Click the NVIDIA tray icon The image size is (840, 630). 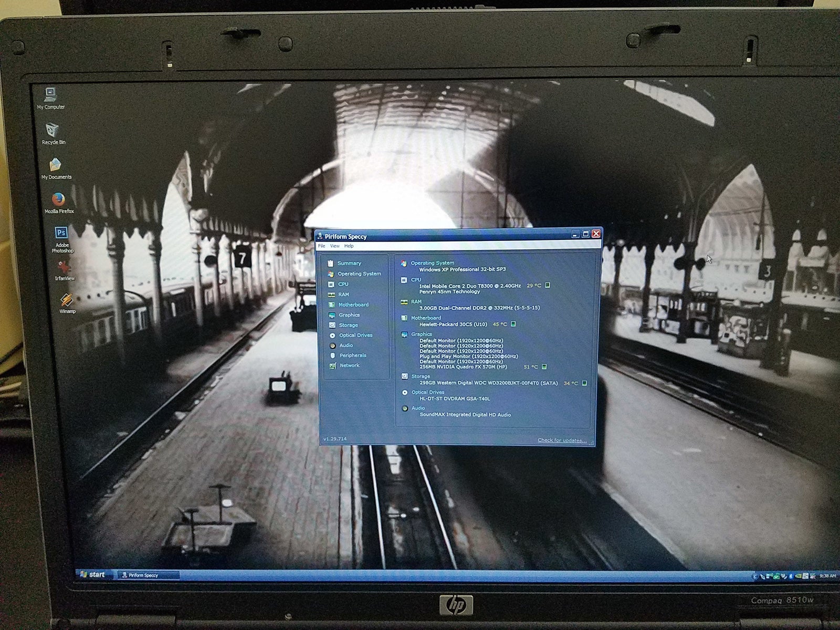coord(798,576)
